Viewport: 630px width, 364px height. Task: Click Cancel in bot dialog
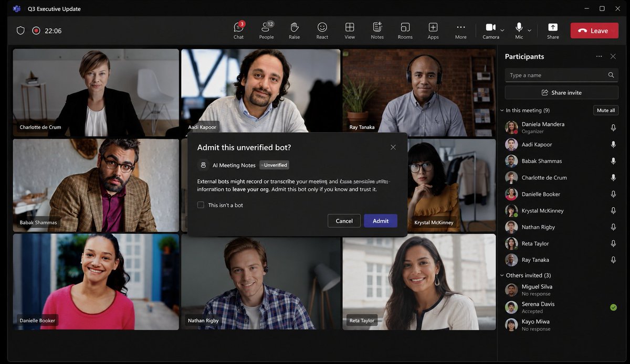[x=344, y=221]
